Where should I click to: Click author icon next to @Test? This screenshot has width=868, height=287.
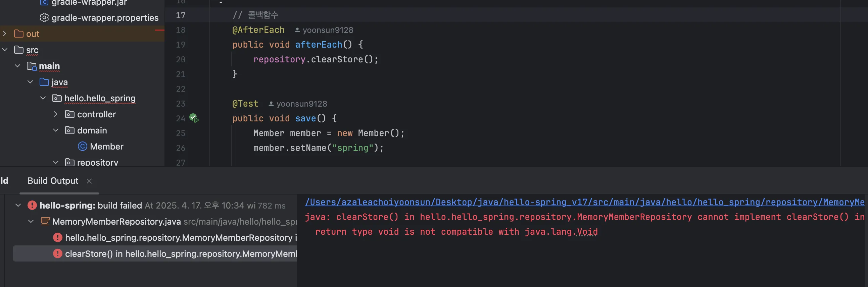[271, 104]
